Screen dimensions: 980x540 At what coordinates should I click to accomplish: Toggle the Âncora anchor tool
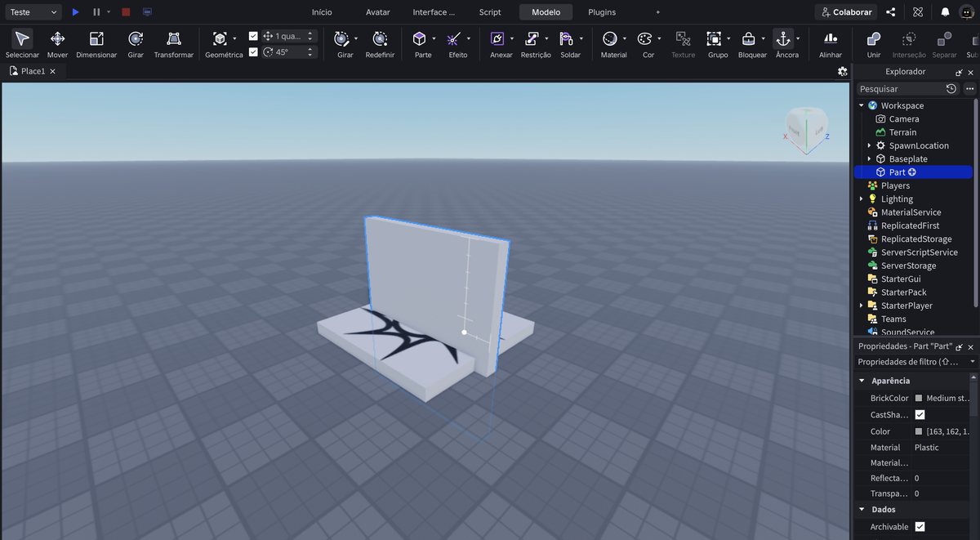[782, 38]
